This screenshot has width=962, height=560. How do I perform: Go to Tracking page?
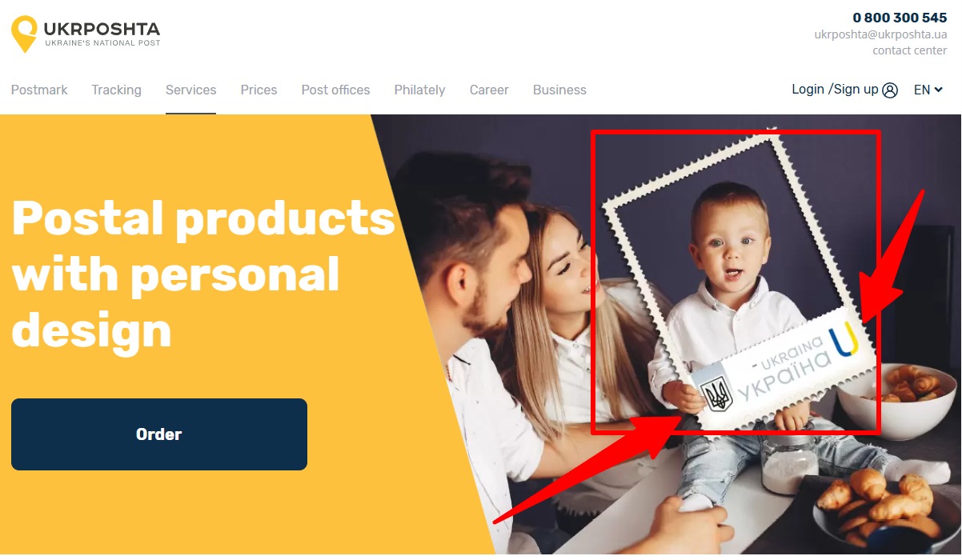pos(116,90)
